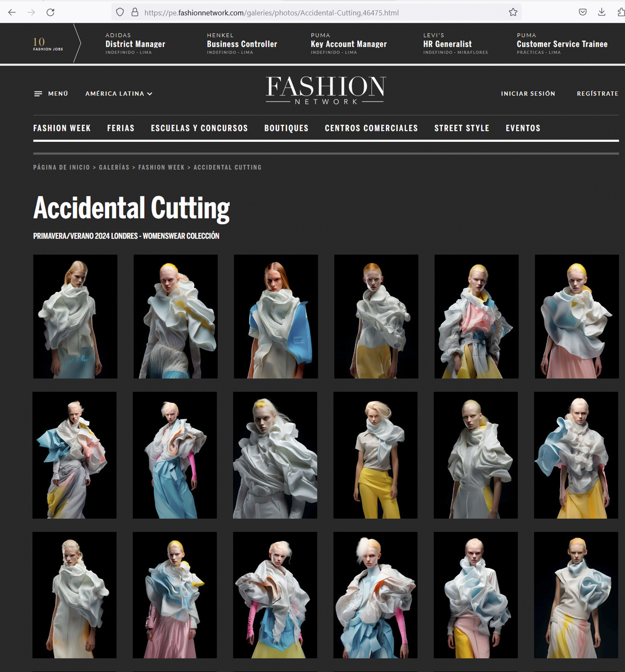Open first photo in second row
The height and width of the screenshot is (672, 625).
(75, 455)
